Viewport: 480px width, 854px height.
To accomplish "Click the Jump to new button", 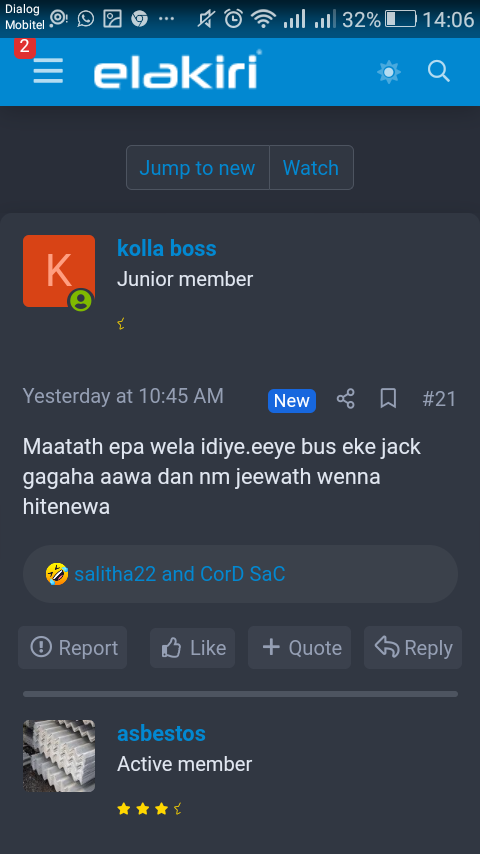I will pos(197,168).
